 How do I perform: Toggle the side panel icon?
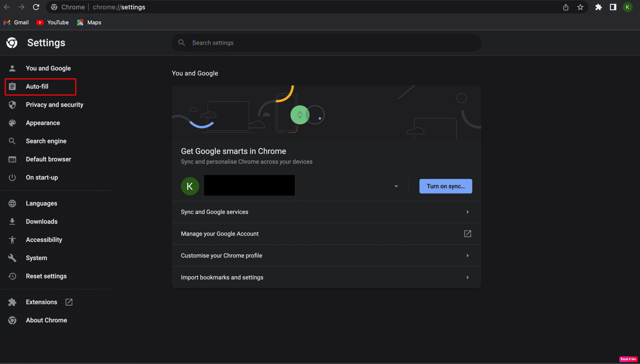click(x=613, y=7)
